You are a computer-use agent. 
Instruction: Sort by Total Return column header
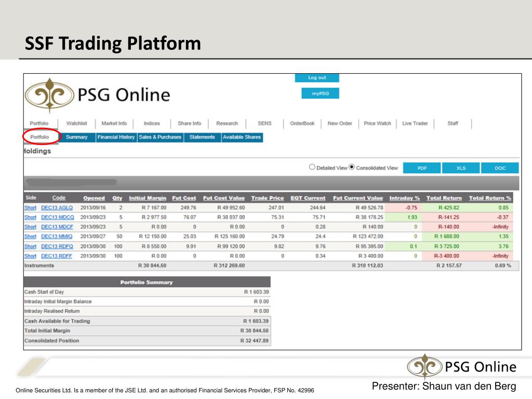tap(444, 198)
